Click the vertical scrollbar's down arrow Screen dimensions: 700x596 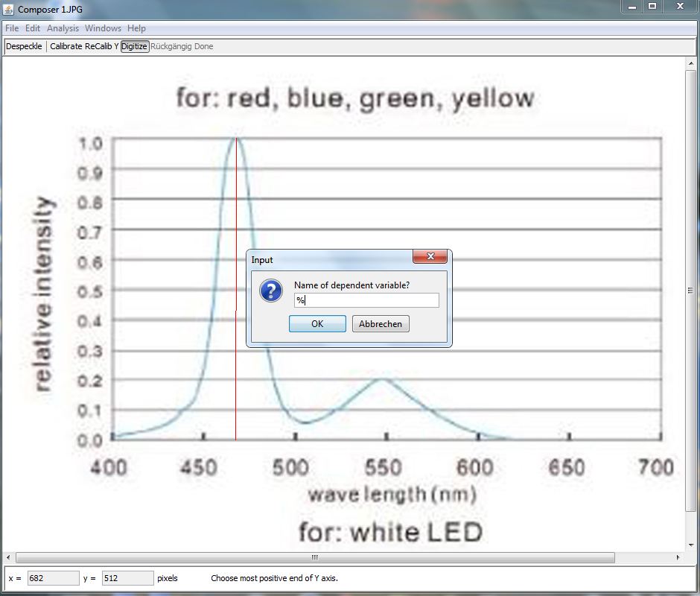pos(691,545)
